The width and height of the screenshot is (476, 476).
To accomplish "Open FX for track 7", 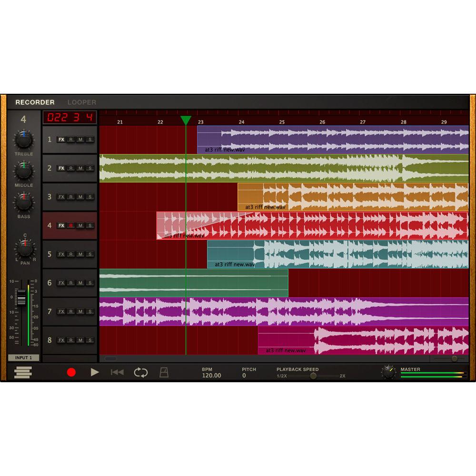I will 61,311.
